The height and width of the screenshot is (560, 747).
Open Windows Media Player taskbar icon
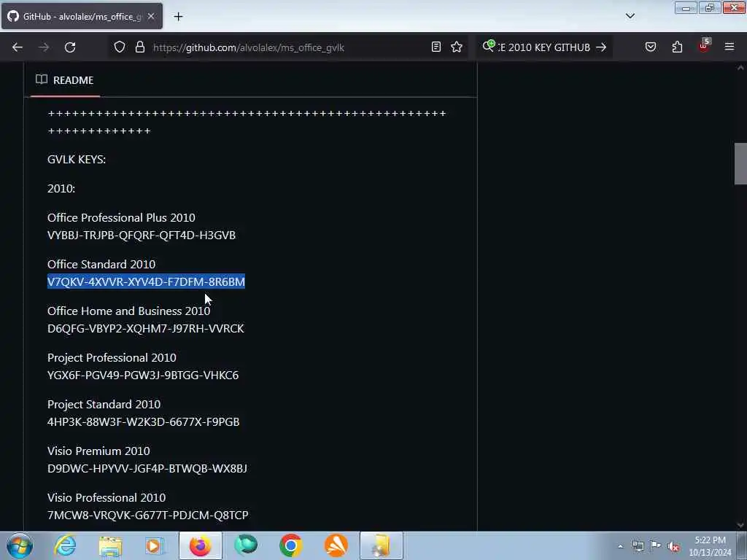pos(155,545)
